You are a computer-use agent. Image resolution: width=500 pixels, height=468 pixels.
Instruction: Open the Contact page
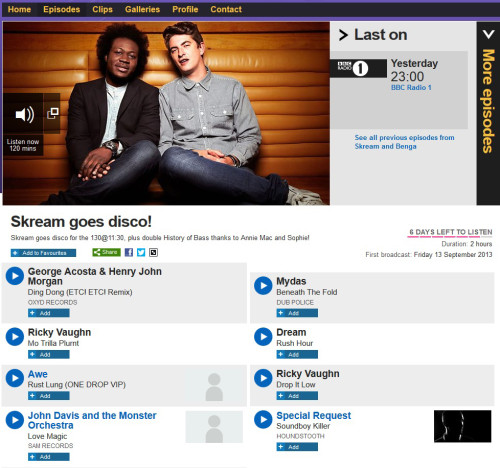click(x=226, y=9)
